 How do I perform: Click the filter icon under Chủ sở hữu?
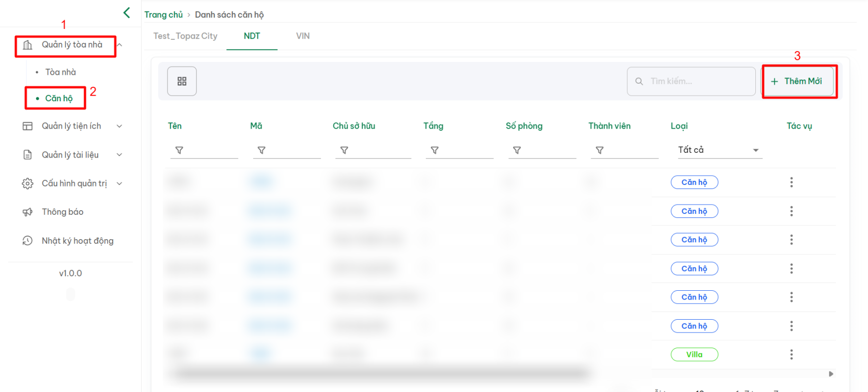344,150
